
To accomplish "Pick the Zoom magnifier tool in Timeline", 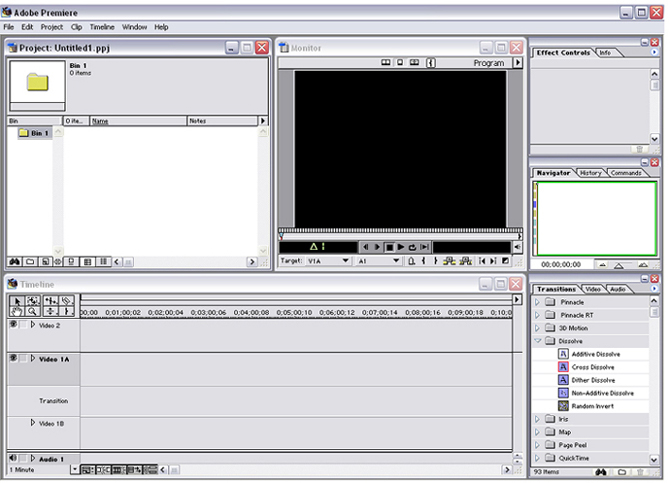I will (x=33, y=312).
